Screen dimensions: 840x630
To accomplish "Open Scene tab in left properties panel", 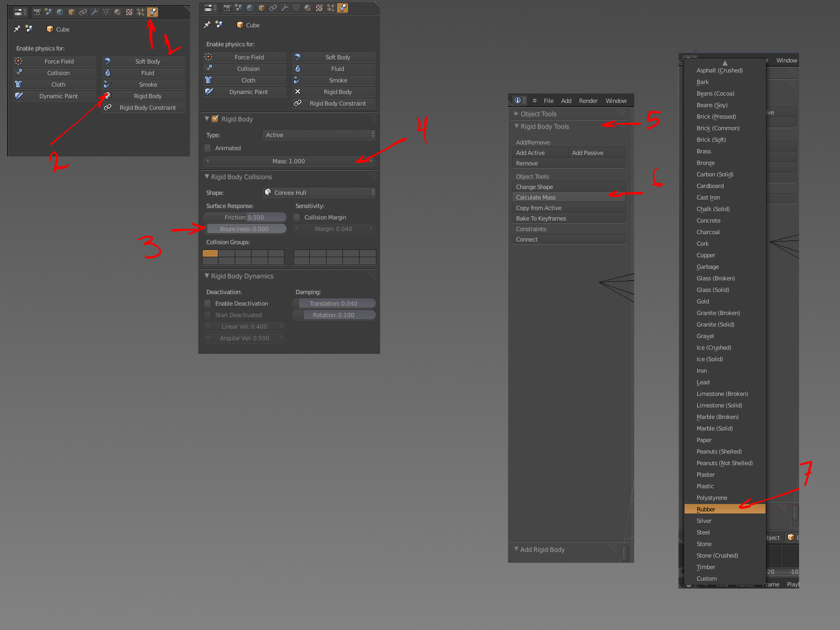I will coord(48,12).
